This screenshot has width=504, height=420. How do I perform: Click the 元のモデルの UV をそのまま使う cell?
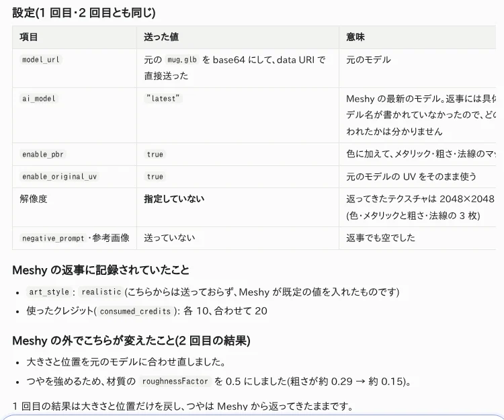point(411,177)
